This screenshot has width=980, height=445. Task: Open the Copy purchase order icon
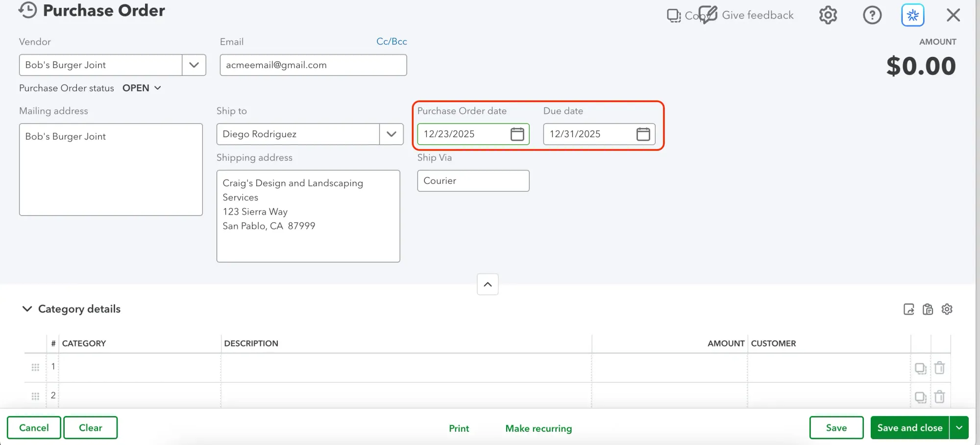coord(674,15)
